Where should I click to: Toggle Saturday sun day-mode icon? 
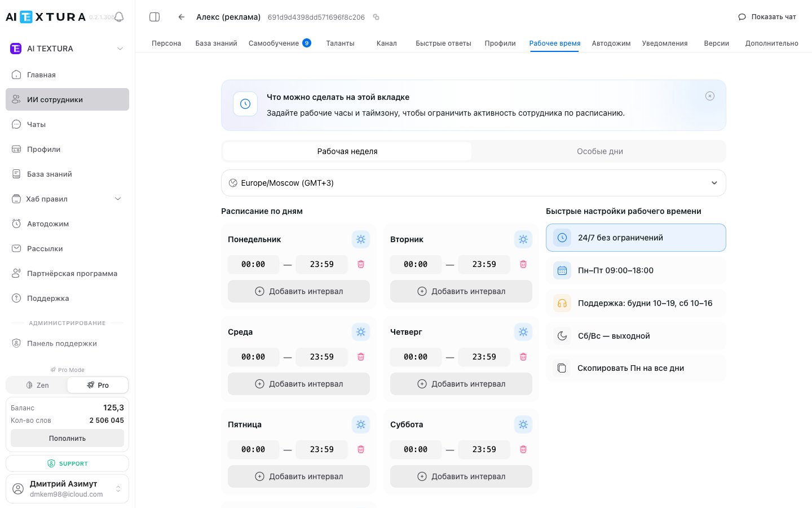click(x=523, y=424)
